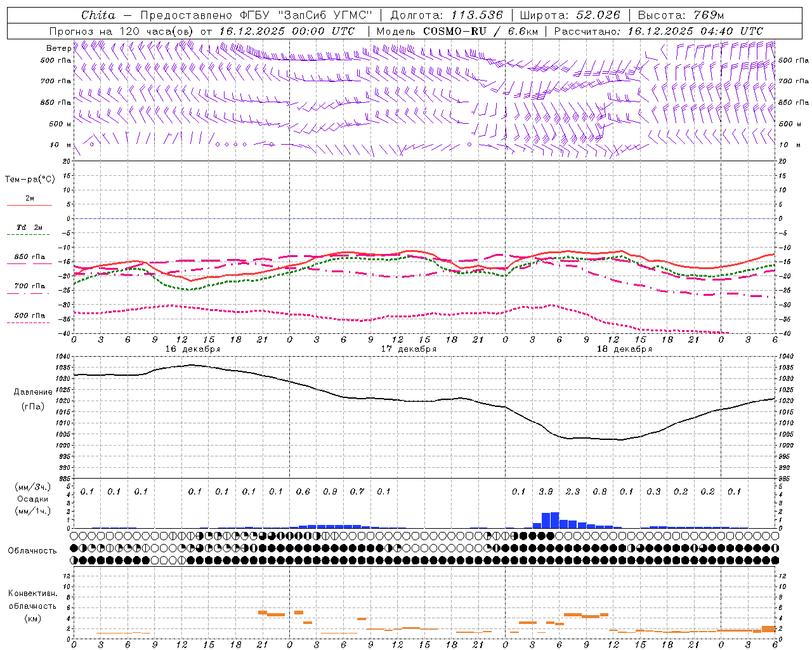Viewport: 812px width, 650px height.
Task: Click the "Модель COSMO-RU / 6.6км" label
Action: pyautogui.click(x=457, y=31)
